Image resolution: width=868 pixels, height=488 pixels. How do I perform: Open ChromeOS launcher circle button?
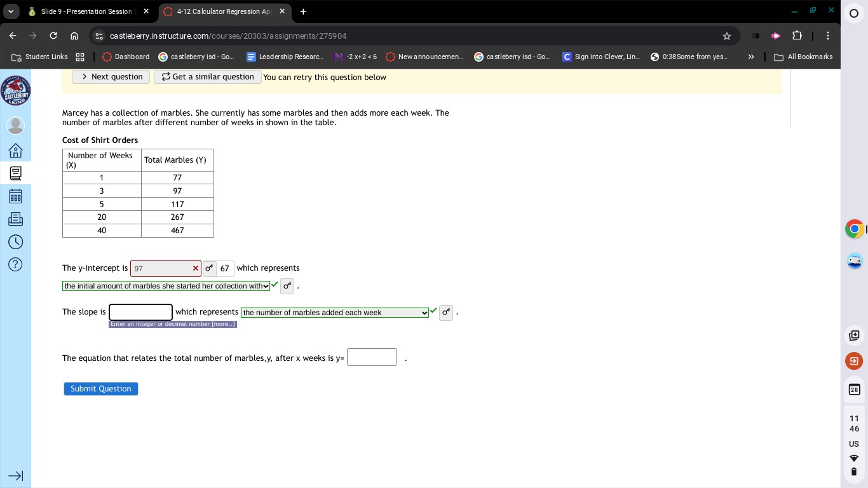pyautogui.click(x=854, y=13)
